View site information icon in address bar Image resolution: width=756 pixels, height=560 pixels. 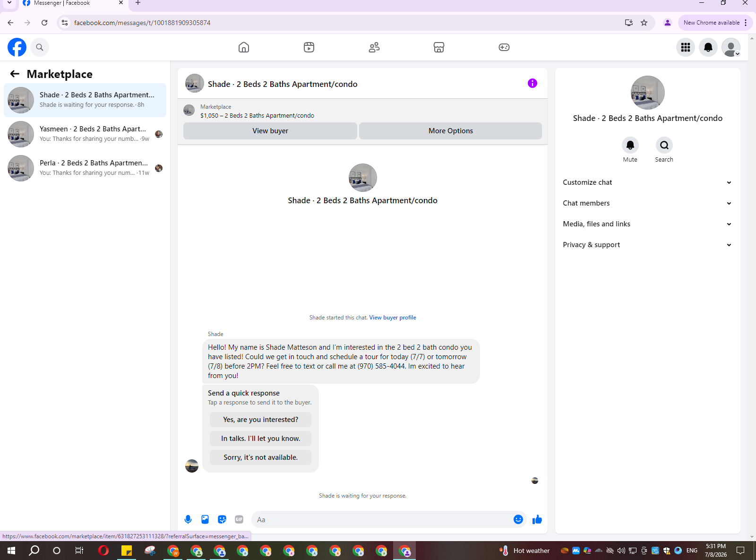65,23
